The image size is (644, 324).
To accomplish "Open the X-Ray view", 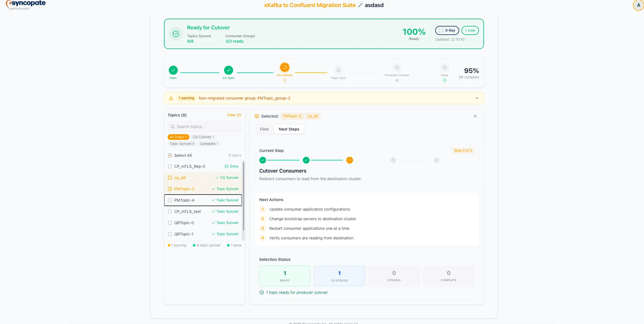I will pyautogui.click(x=447, y=30).
